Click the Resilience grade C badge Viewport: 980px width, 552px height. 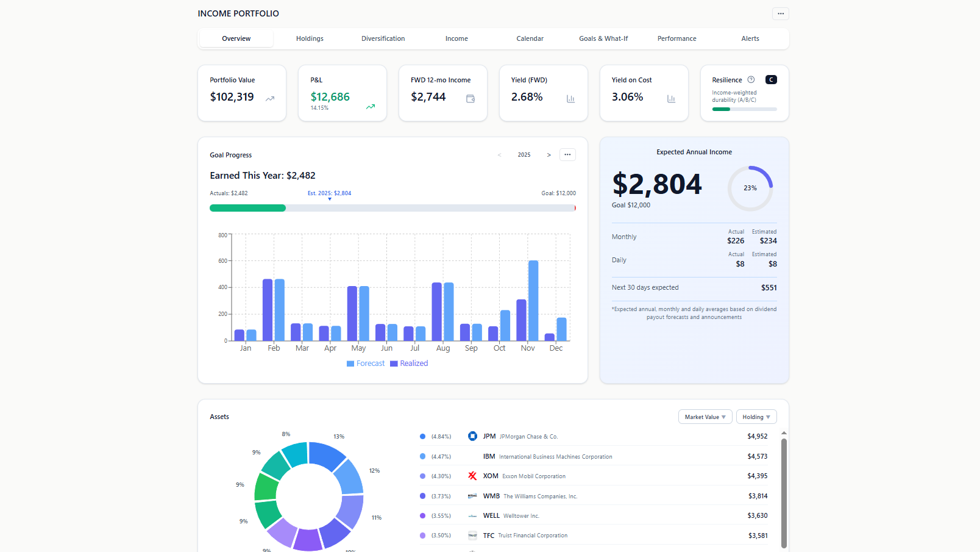pos(771,80)
